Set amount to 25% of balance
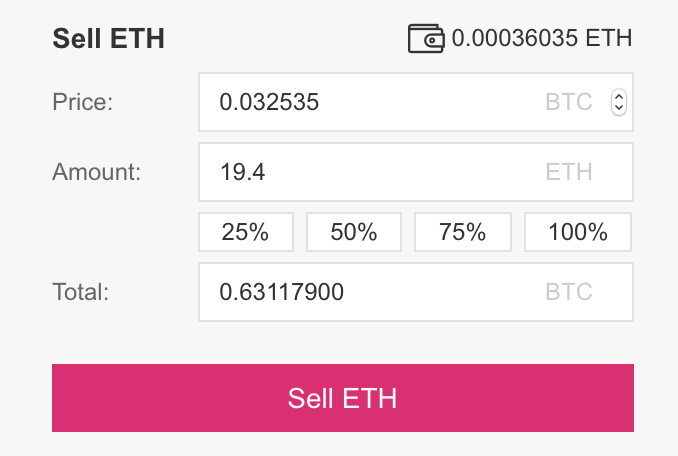678x456 pixels. point(246,232)
